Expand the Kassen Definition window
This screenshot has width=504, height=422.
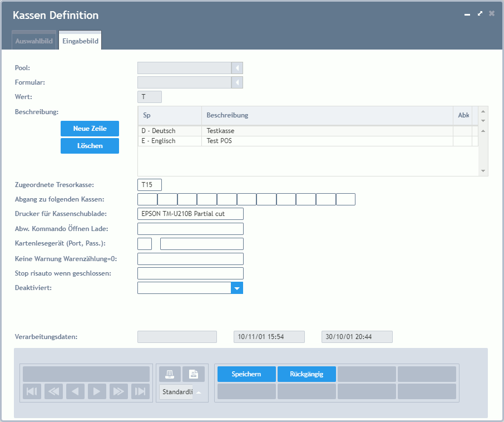pos(480,13)
